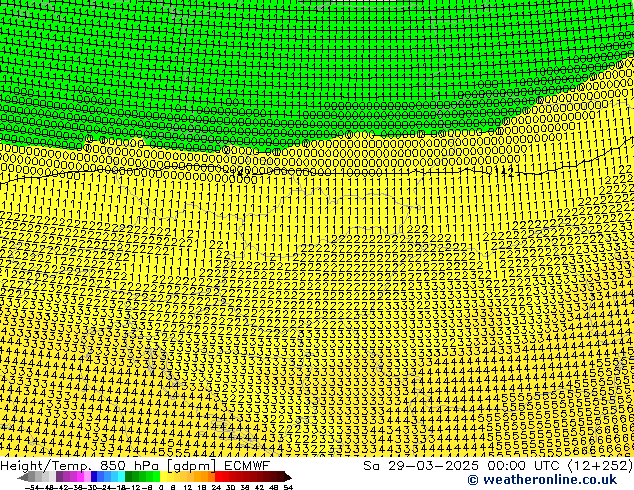
Task: Pick the cyan legend swatch
Action: point(121,476)
